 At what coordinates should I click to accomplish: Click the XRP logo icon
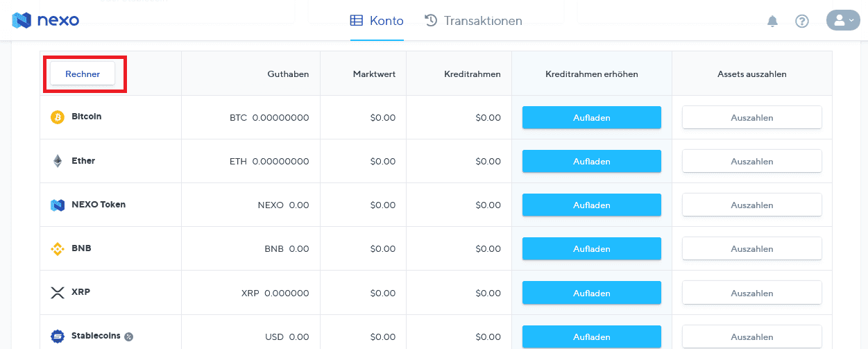58,292
